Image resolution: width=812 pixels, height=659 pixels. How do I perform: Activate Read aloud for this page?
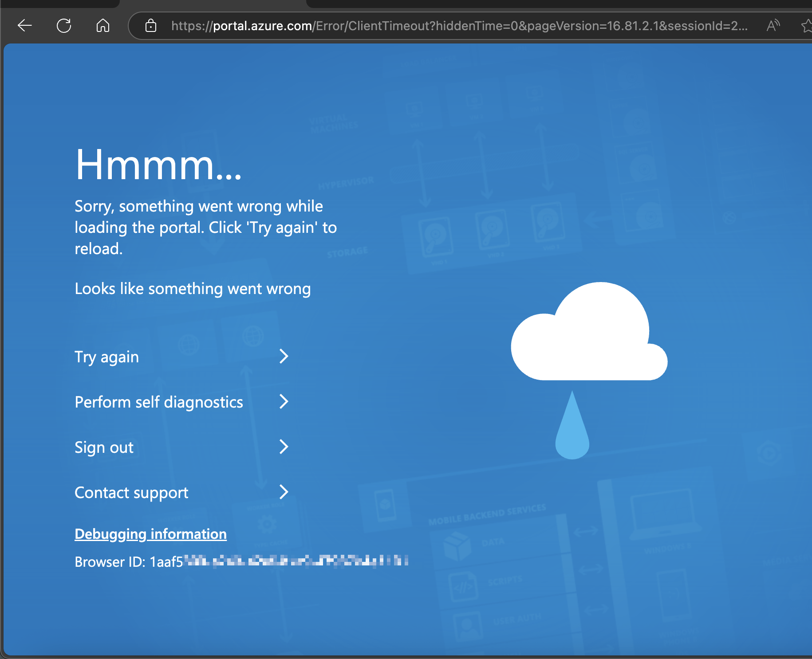point(773,25)
